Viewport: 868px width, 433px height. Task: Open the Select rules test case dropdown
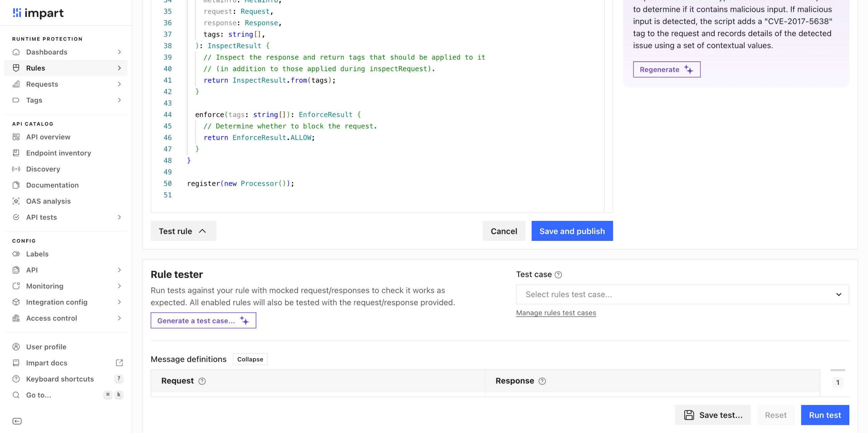click(682, 294)
